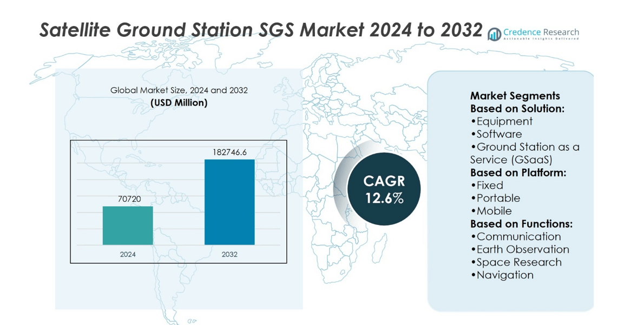Click the Based on Platform heading
This screenshot has width=644, height=325.
click(x=518, y=173)
